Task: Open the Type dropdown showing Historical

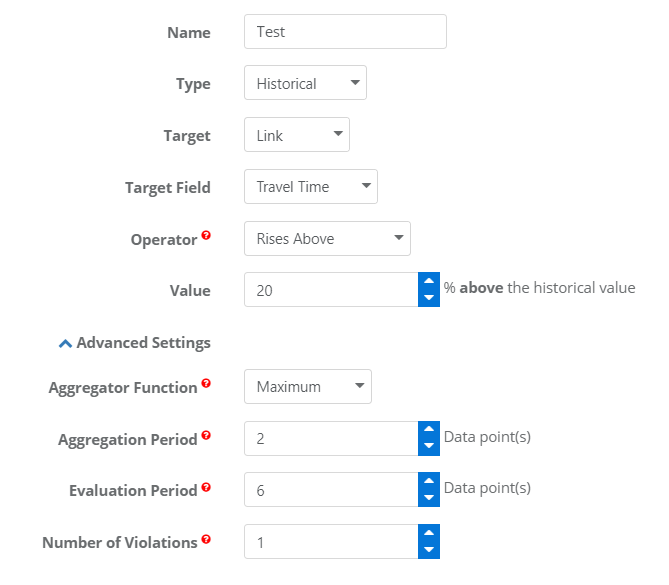Action: pyautogui.click(x=305, y=83)
